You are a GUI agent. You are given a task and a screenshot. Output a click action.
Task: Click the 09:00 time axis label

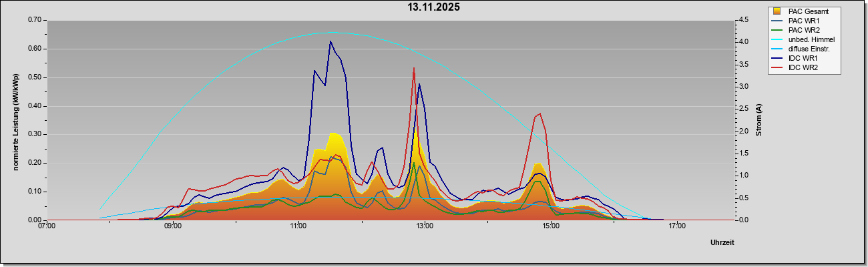click(173, 226)
